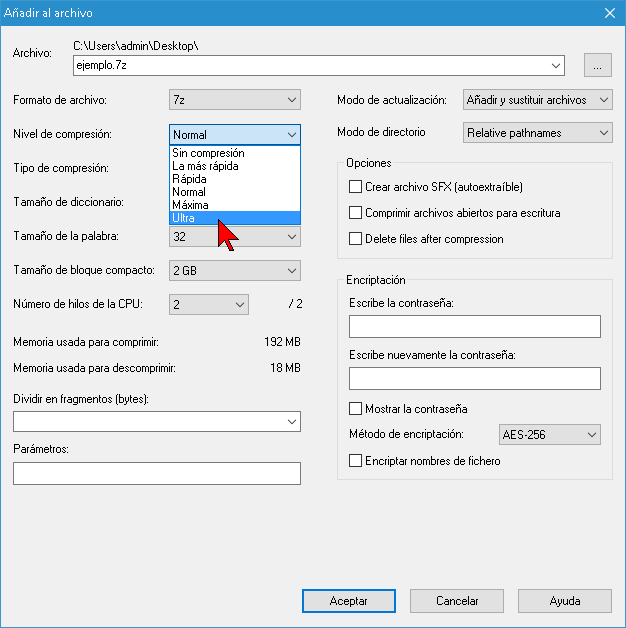Open the Formato de archivo 7z dropdown
626x628 pixels.
click(235, 100)
